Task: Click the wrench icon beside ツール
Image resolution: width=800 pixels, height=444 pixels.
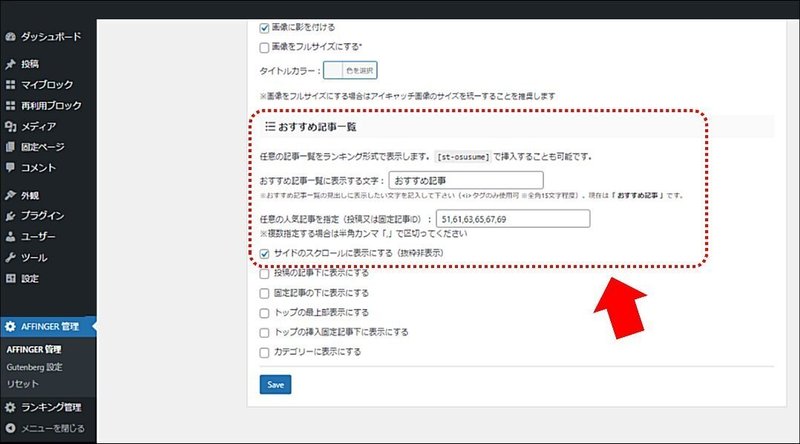Action: coord(10,258)
